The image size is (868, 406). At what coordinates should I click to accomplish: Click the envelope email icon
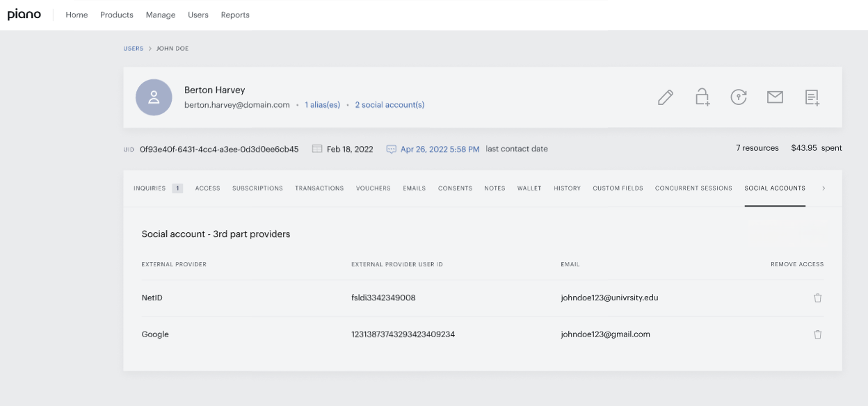click(x=775, y=97)
